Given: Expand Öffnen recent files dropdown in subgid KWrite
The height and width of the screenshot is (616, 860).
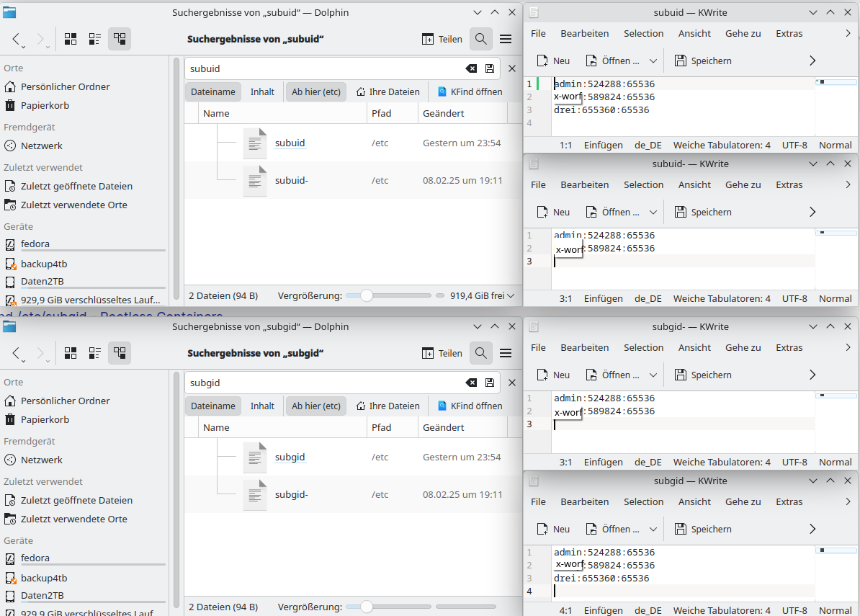Looking at the screenshot, I should (653, 530).
